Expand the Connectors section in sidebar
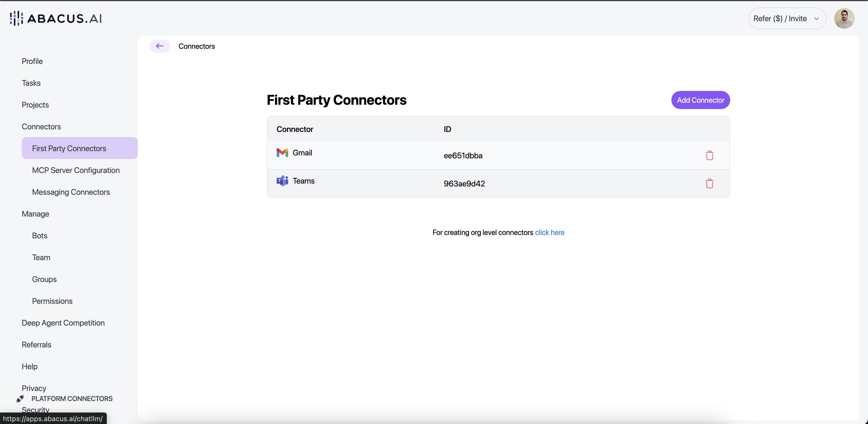The height and width of the screenshot is (424, 868). (x=41, y=126)
